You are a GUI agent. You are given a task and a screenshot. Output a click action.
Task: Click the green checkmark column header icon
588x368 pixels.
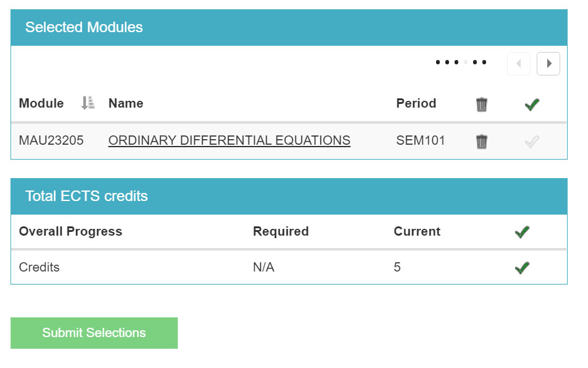coord(532,105)
